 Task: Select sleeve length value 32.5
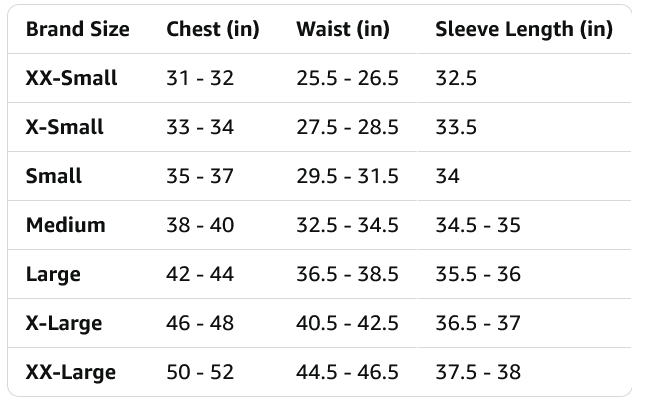[x=456, y=78]
